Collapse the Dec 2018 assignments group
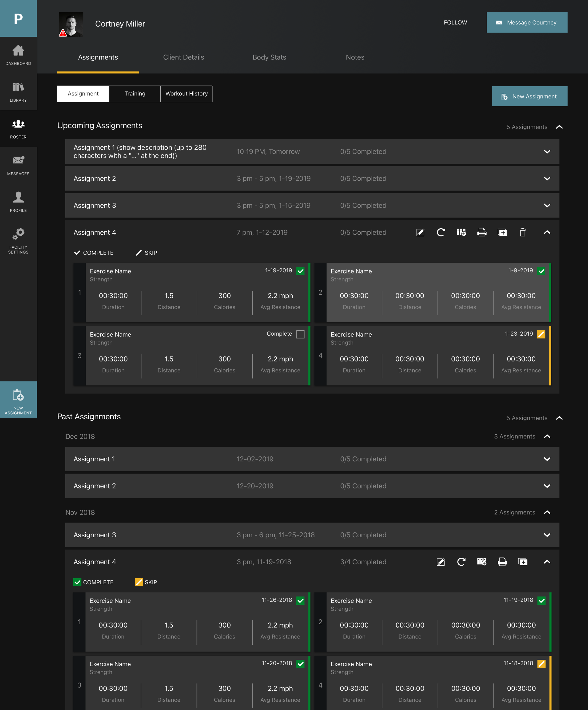This screenshot has width=588, height=710. click(x=547, y=436)
